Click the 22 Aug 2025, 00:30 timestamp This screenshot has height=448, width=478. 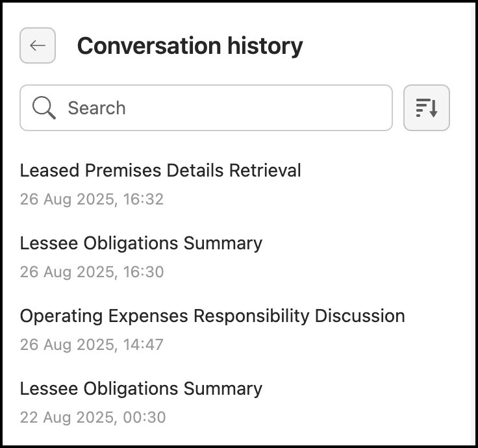pyautogui.click(x=93, y=417)
